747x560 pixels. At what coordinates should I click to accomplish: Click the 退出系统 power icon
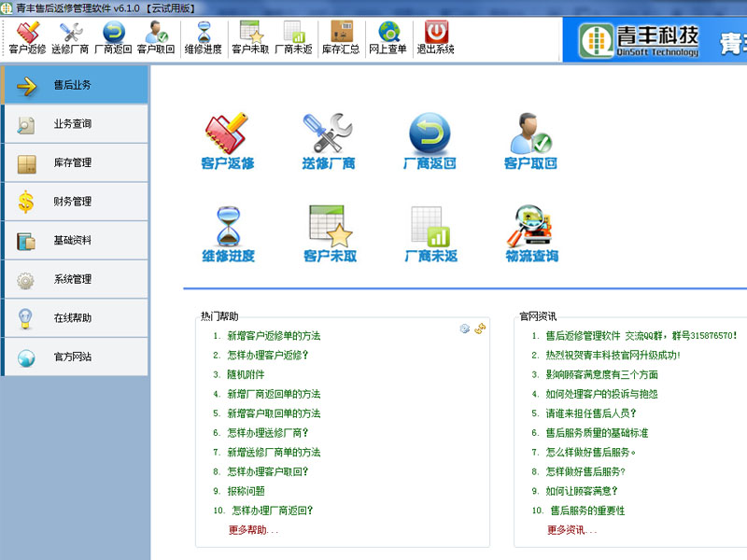(435, 37)
